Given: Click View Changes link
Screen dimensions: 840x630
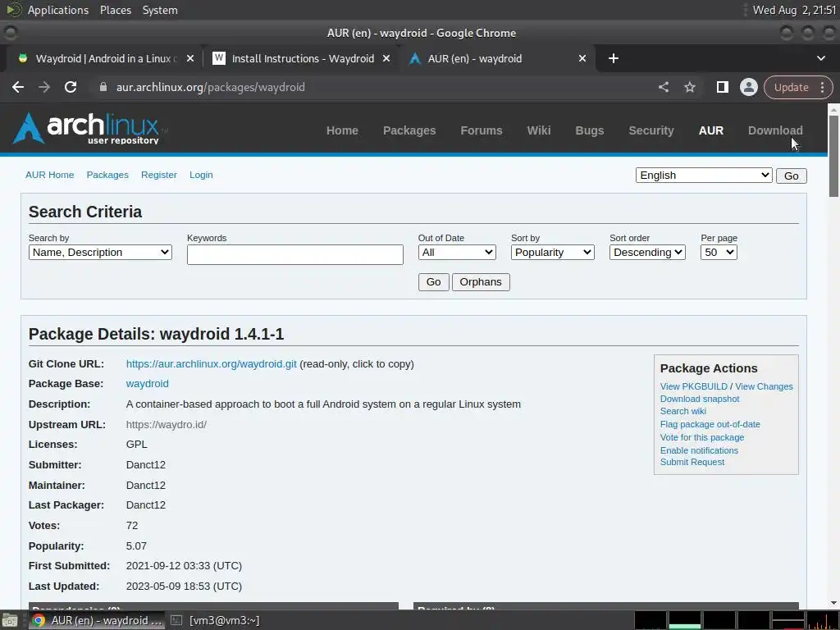Looking at the screenshot, I should (x=764, y=386).
